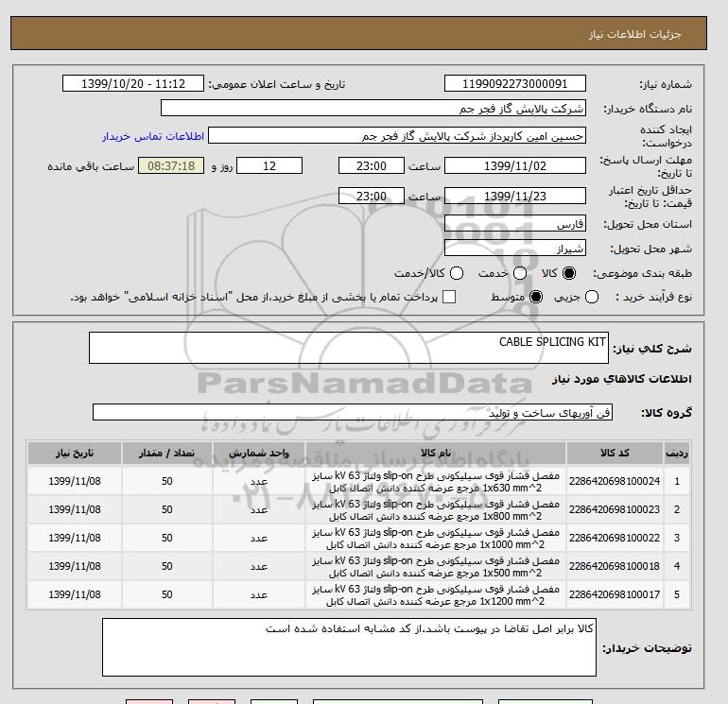Image resolution: width=728 pixels, height=704 pixels.
Task: Select the خدمت category radio button
Action: (520, 273)
